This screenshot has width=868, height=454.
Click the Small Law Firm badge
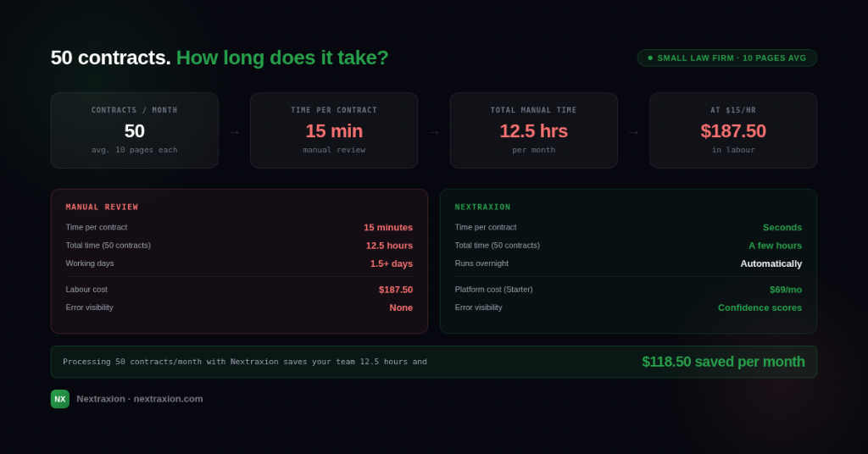pyautogui.click(x=726, y=58)
